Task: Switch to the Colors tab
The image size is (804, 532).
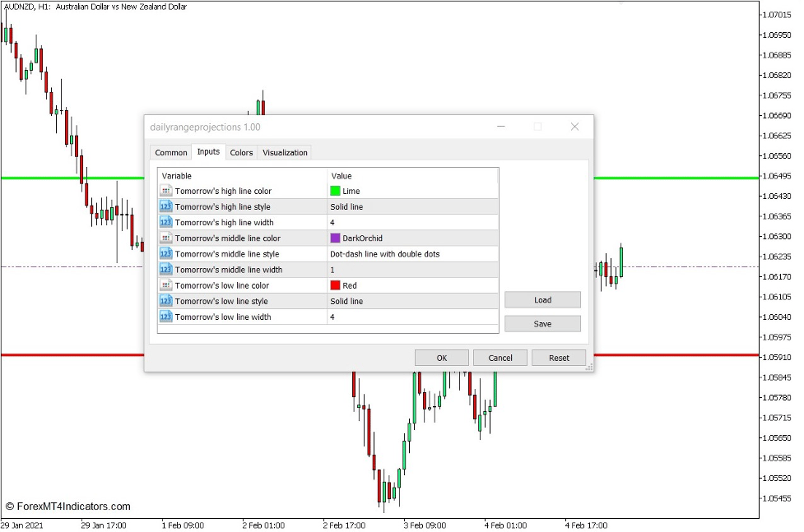Action: (241, 152)
